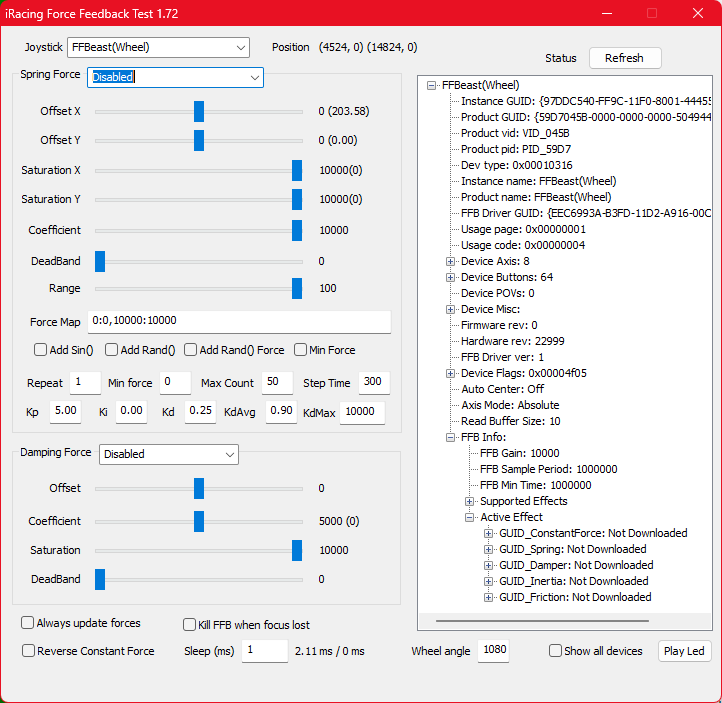Toggle Always update forces
This screenshot has width=722, height=703.
click(28, 623)
